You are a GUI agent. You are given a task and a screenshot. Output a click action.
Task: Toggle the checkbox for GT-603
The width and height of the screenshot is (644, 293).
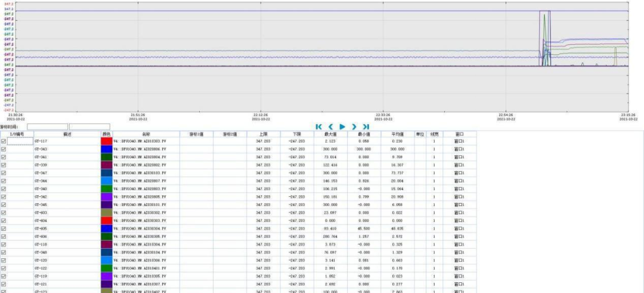pos(4,212)
